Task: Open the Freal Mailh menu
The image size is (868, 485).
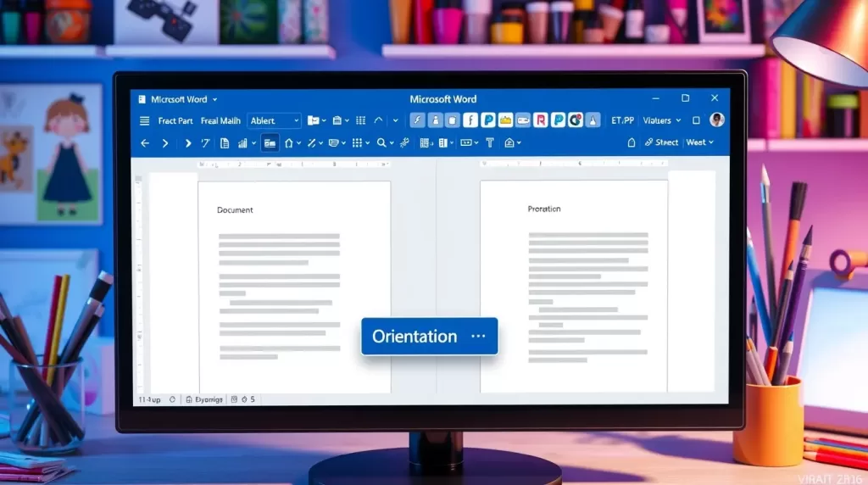Action: tap(220, 120)
